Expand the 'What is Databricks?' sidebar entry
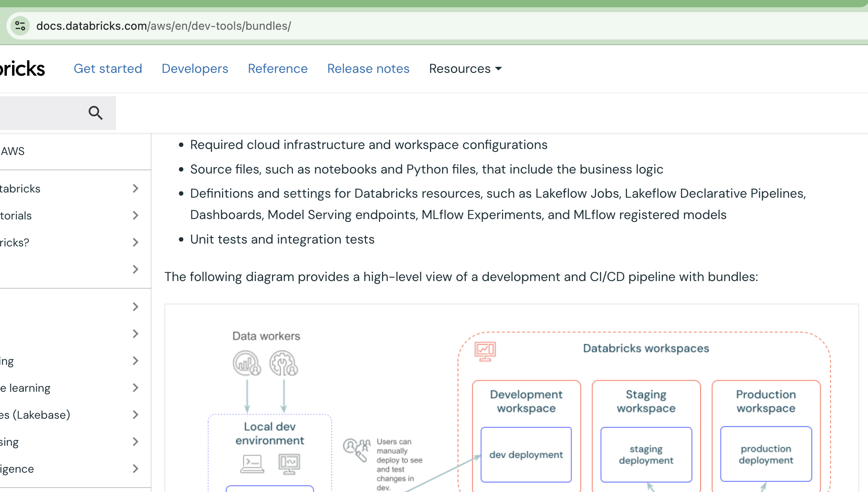Screen dimensions: 868x492 [135, 242]
